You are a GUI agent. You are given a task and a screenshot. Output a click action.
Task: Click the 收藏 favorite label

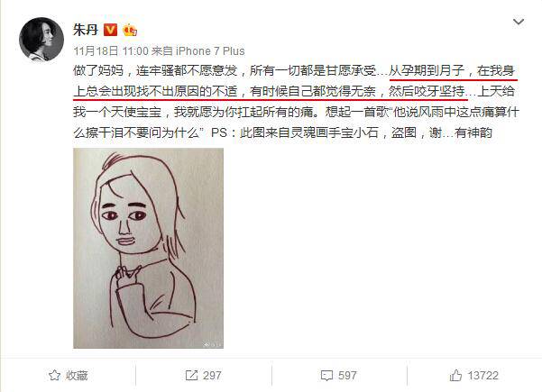77,376
